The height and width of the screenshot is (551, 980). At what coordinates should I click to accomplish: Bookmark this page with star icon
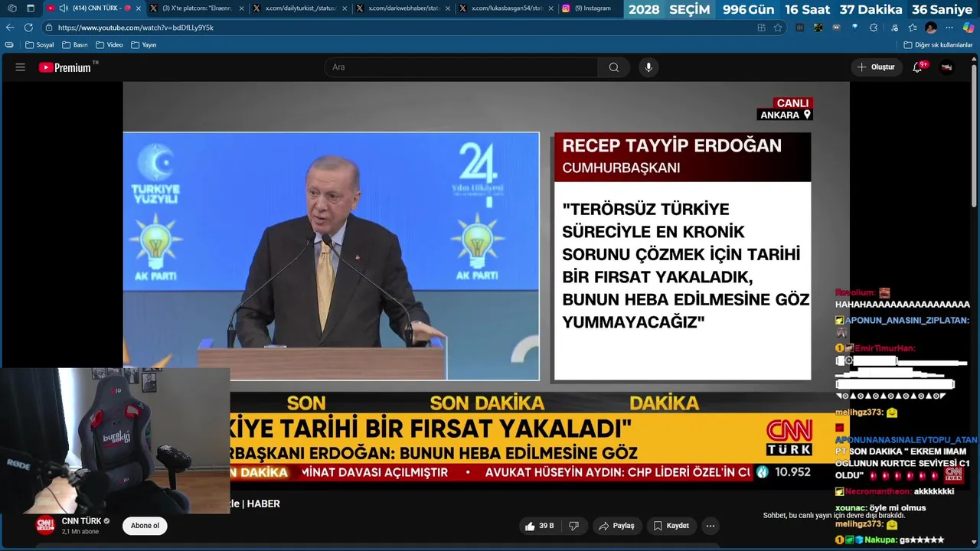(x=778, y=28)
